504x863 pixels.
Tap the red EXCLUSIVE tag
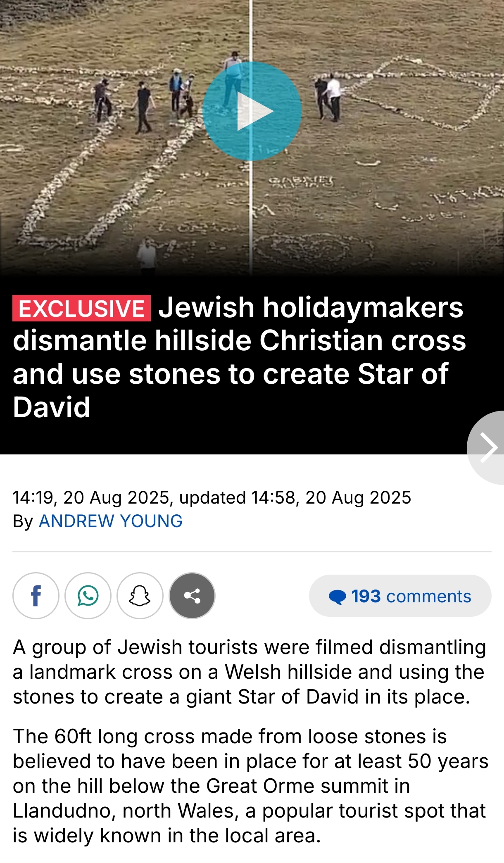81,308
